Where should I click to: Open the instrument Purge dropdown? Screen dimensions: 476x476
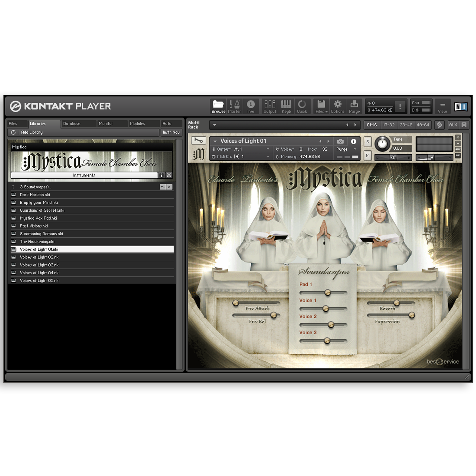[346, 149]
